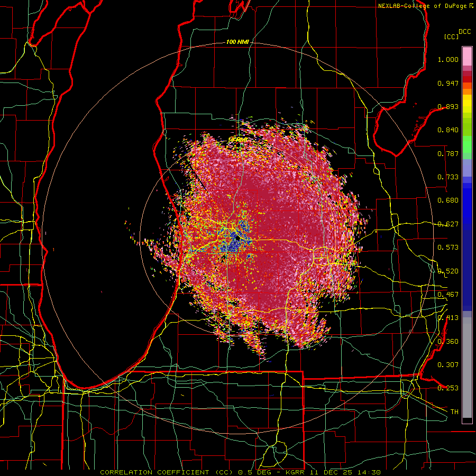Image resolution: width=476 pixels, height=476 pixels.
Task: Click the black radar site dot at echo center
Action: [237, 239]
